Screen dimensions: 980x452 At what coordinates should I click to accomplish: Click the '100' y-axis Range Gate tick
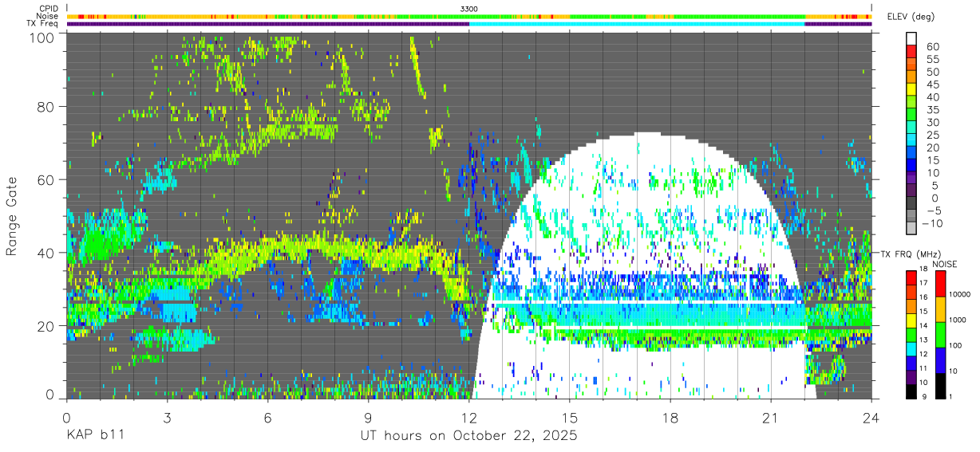[44, 37]
